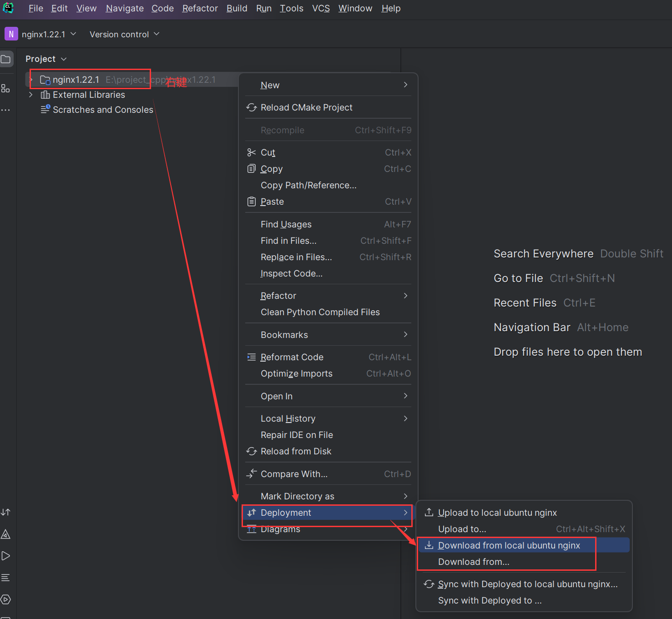Viewport: 672px width, 619px height.
Task: Click the download arrow icon
Action: [429, 545]
